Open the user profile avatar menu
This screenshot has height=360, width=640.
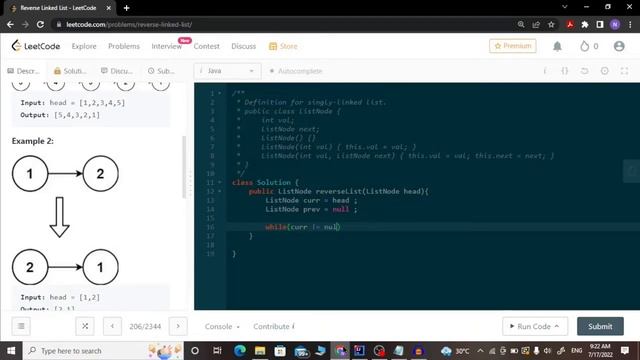(619, 46)
